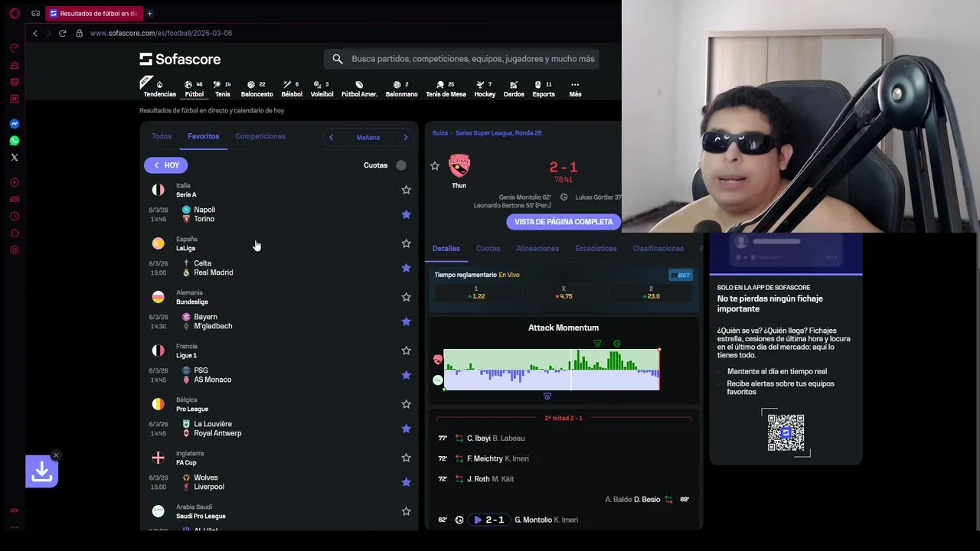Image resolution: width=980 pixels, height=551 pixels.
Task: Open the Estadísticas match tab
Action: (x=596, y=248)
